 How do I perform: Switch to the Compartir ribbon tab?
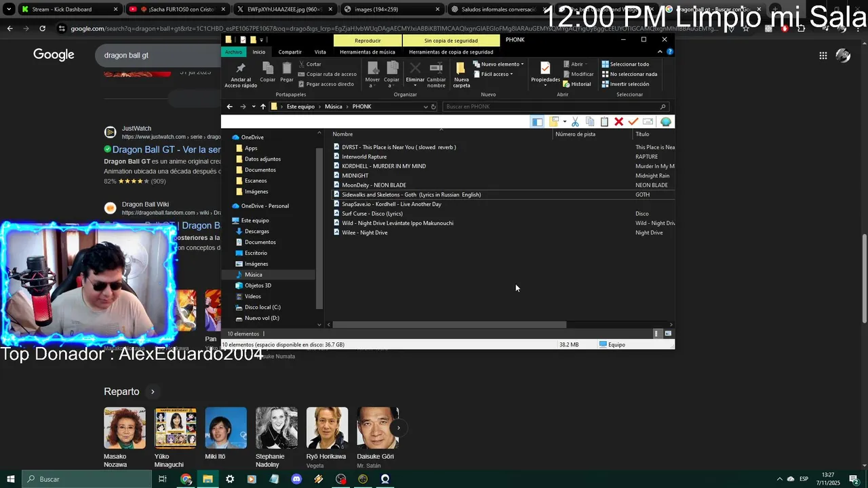[x=290, y=52]
